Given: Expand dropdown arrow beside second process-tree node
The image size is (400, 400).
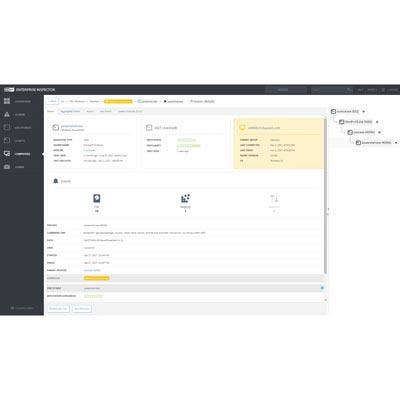Looking at the screenshot, I should pyautogui.click(x=377, y=122).
